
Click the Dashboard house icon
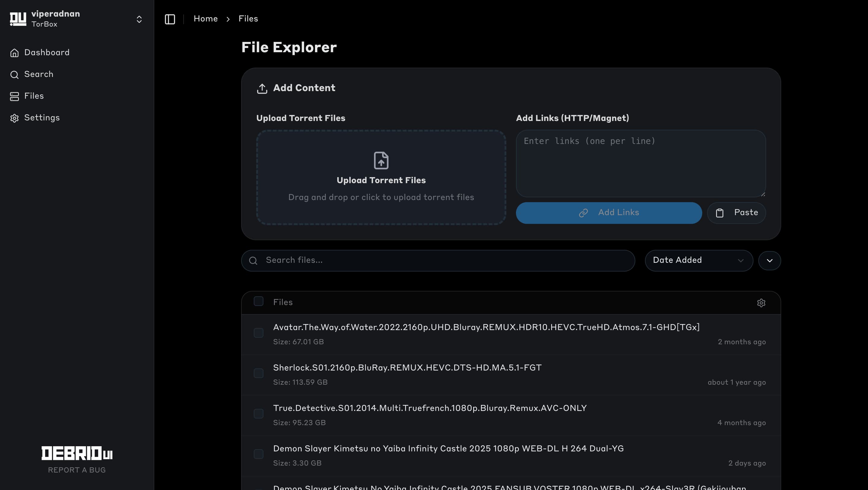14,52
